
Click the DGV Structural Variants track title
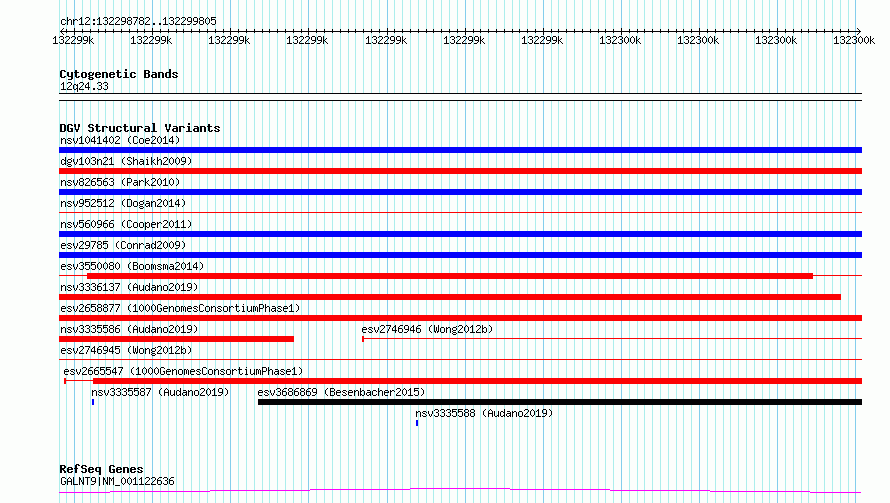[x=140, y=128]
